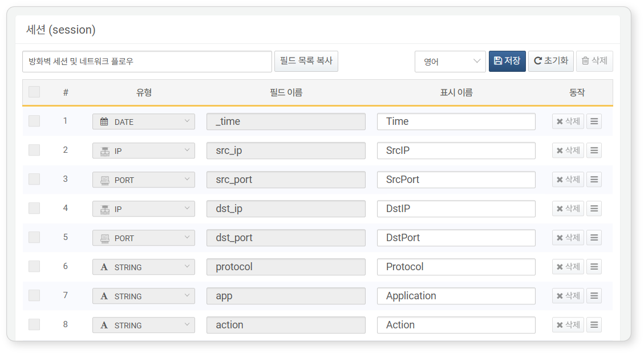Click the field name box _time
The width and height of the screenshot is (644, 354).
pyautogui.click(x=286, y=121)
